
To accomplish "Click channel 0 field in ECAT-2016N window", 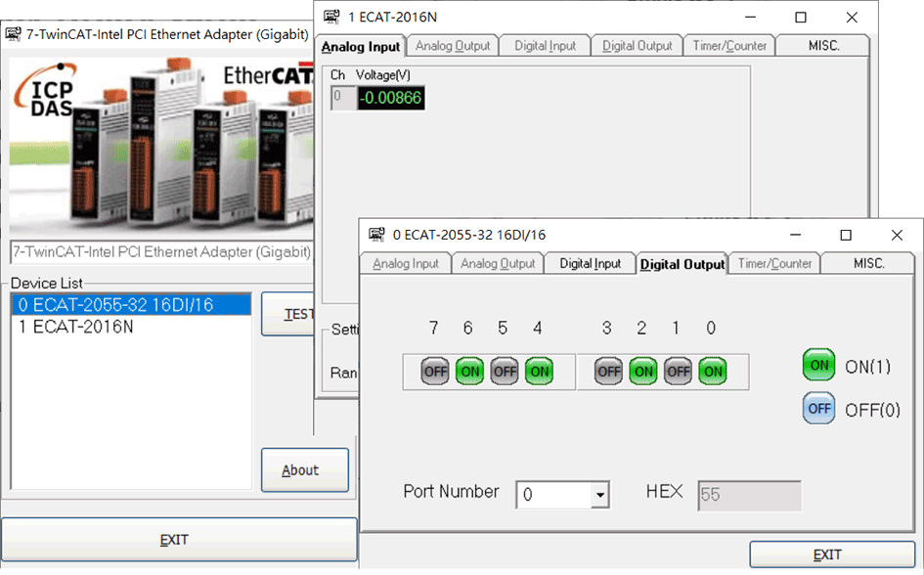I will [x=343, y=98].
